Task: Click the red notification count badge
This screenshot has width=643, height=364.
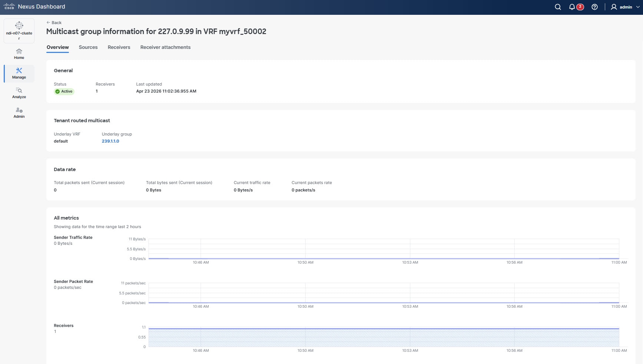Action: [x=580, y=7]
